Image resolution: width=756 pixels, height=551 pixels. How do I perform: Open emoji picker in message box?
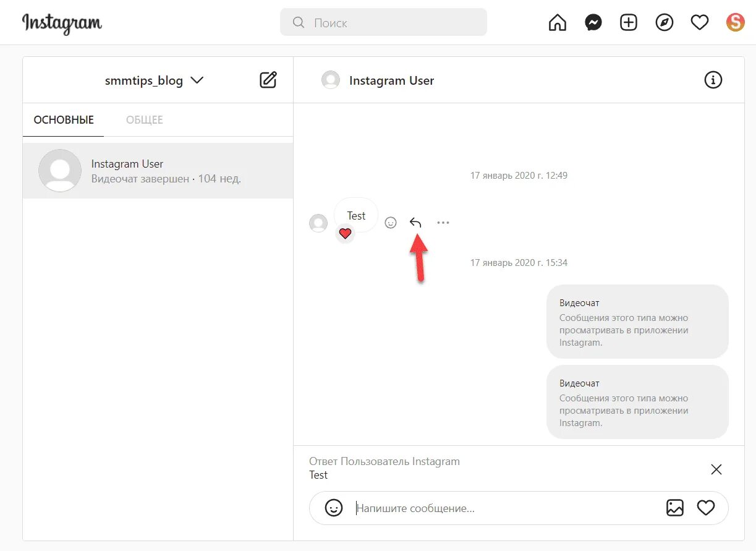tap(334, 508)
